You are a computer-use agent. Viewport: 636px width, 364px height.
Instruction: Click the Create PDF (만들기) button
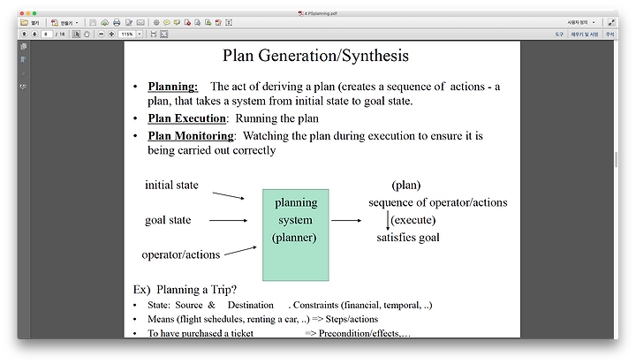[x=62, y=23]
